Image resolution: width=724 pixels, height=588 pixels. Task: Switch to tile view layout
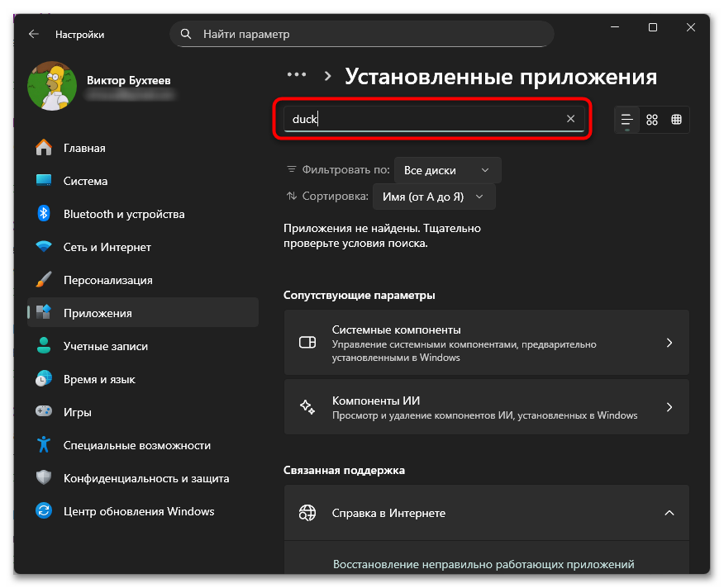click(651, 119)
